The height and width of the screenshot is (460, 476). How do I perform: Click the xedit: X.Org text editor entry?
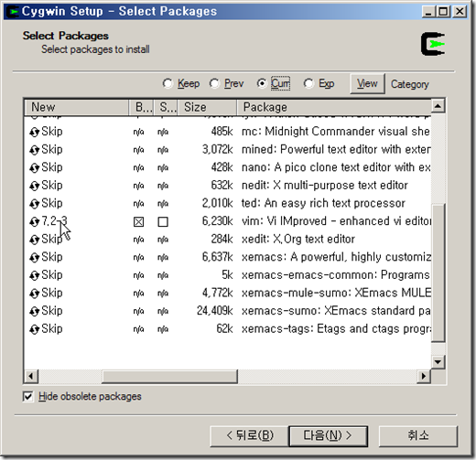tap(298, 239)
